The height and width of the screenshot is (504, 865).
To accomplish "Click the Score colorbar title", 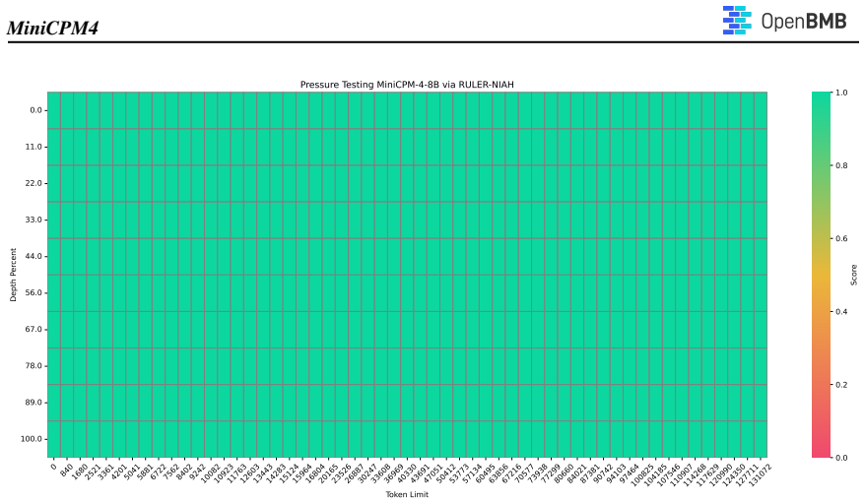I will [854, 275].
